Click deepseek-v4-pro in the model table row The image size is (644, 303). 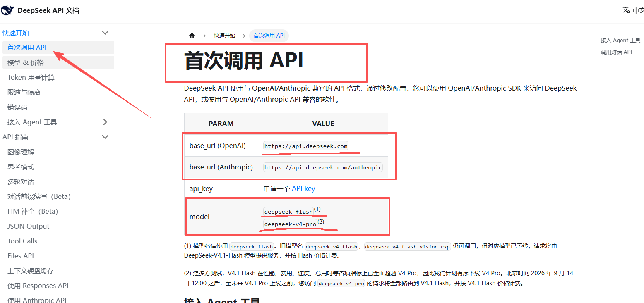click(x=290, y=224)
